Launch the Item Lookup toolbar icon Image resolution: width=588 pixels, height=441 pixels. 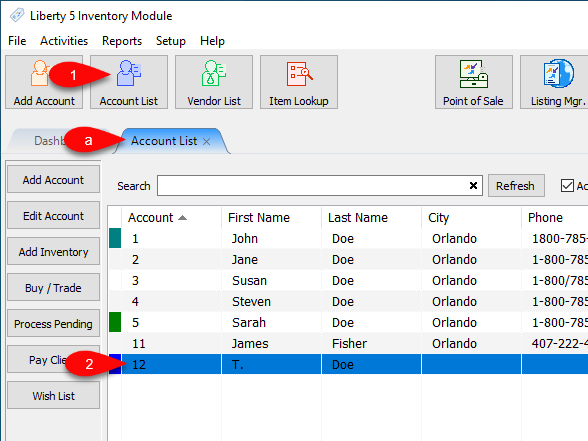299,82
